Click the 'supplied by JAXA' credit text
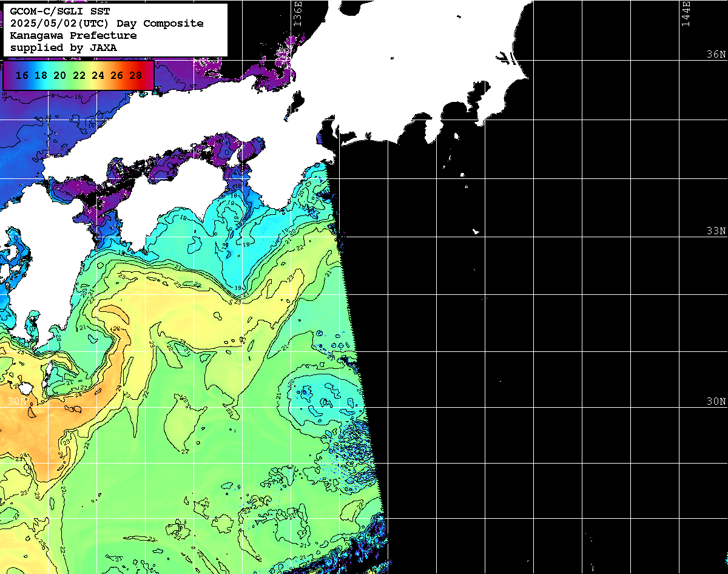Screen dimensions: 728x574 63,47
